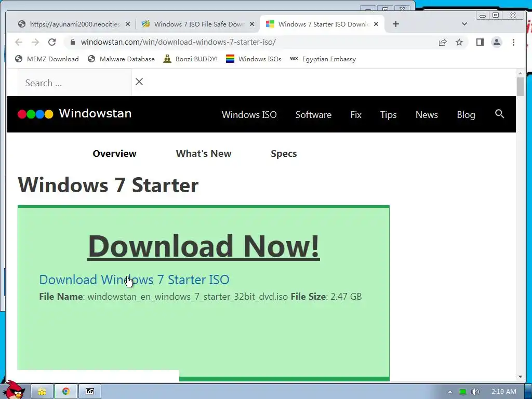Open the Egyptian Embassy bookmark
Screen dimensions: 532x399
click(323, 59)
